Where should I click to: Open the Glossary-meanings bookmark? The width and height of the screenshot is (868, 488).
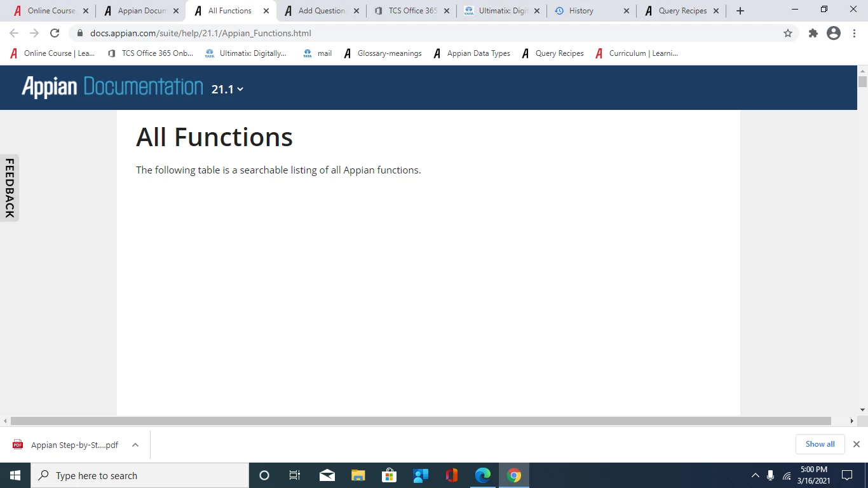[383, 53]
